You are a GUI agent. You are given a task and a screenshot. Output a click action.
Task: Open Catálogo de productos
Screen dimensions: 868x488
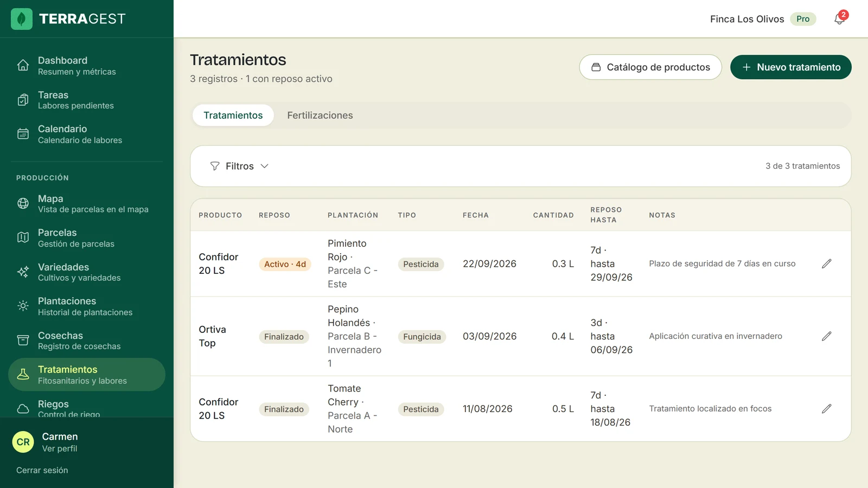650,67
